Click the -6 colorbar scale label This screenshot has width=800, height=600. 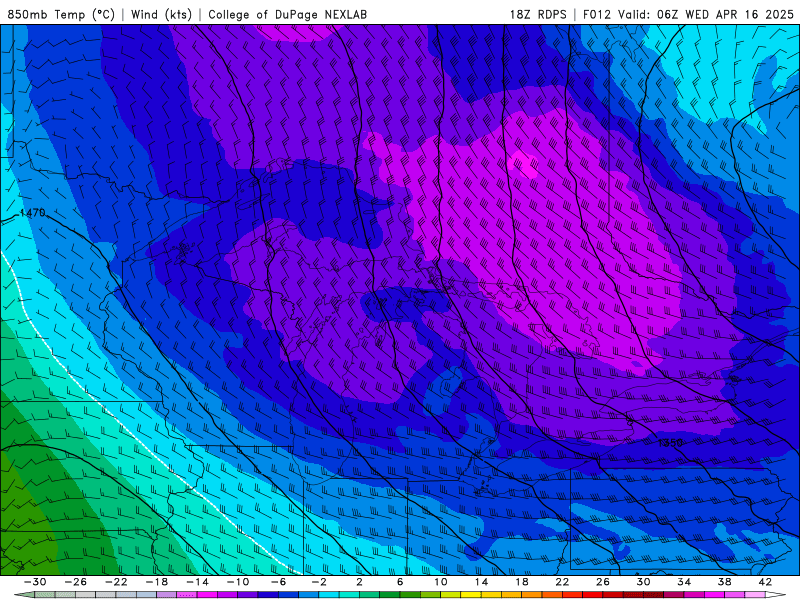(x=278, y=582)
